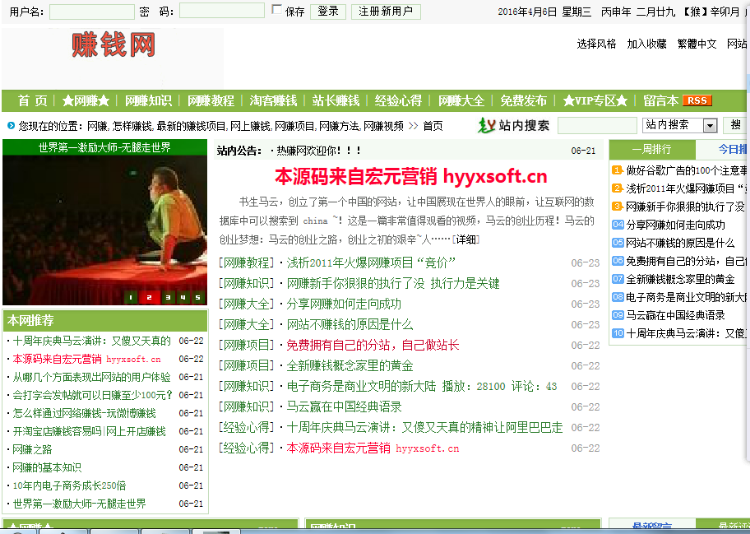Screen dimensions: 750x534
Task: Open the 经验心得 nav menu item
Action: click(398, 100)
